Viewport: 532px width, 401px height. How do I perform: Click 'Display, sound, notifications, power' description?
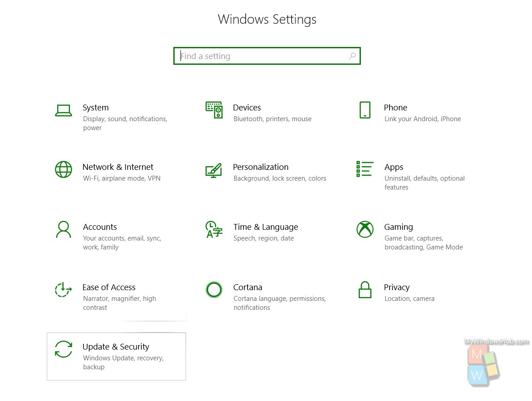[125, 123]
